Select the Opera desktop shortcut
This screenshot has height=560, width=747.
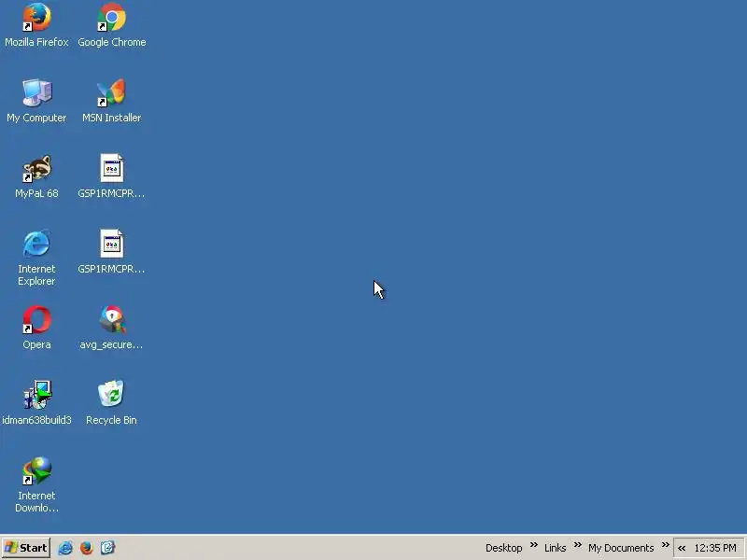tap(36, 328)
